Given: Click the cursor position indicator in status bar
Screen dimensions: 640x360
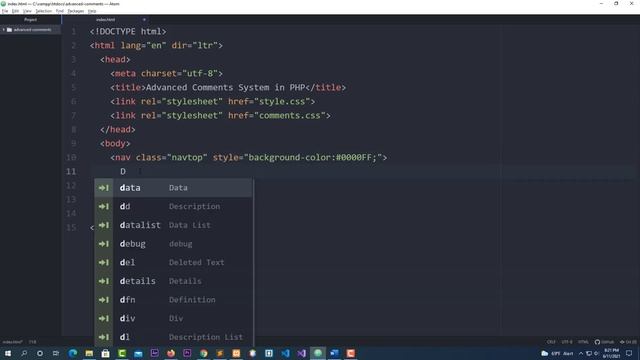Looking at the screenshot, I should [33, 342].
